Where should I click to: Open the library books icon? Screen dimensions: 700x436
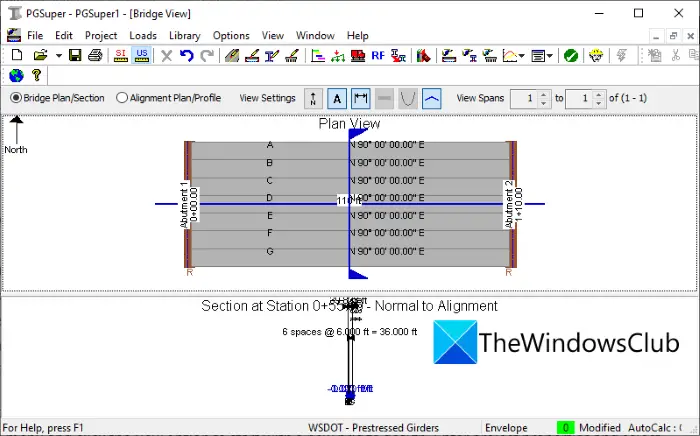click(x=423, y=55)
